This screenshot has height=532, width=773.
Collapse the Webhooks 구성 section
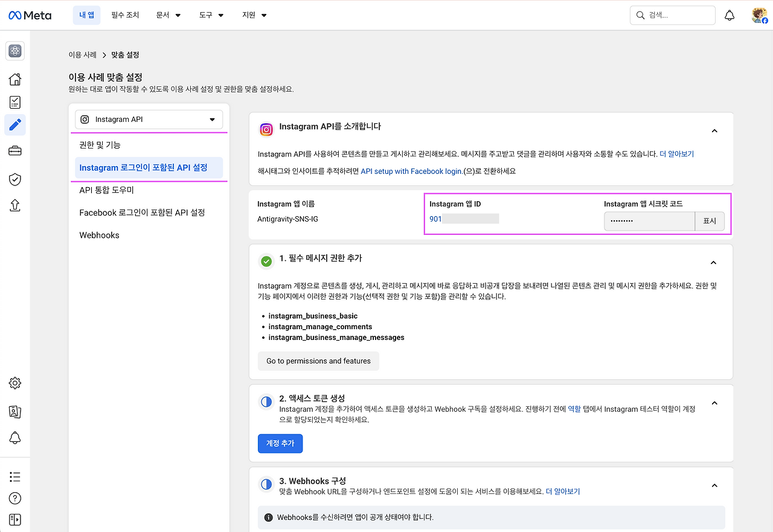[714, 486]
